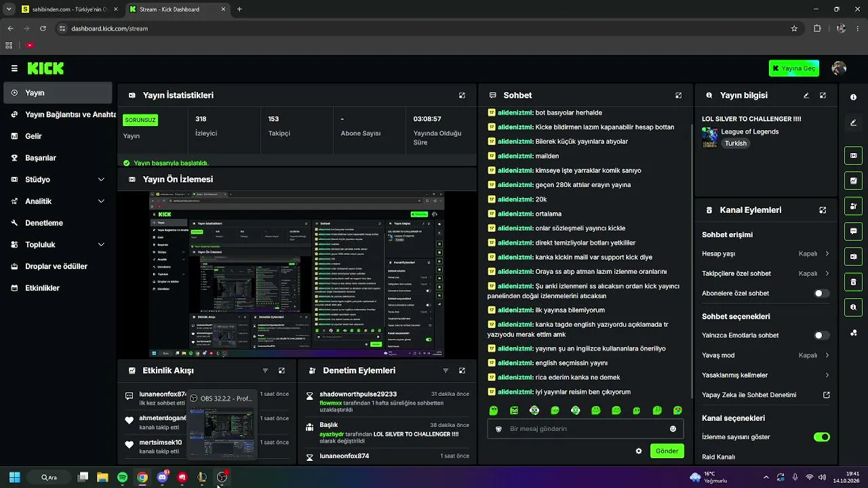
Task: Select Yayın in the sidebar
Action: (58, 93)
